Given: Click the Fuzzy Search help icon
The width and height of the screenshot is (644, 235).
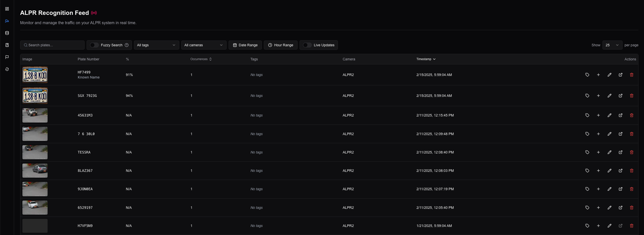Looking at the screenshot, I should click(127, 45).
